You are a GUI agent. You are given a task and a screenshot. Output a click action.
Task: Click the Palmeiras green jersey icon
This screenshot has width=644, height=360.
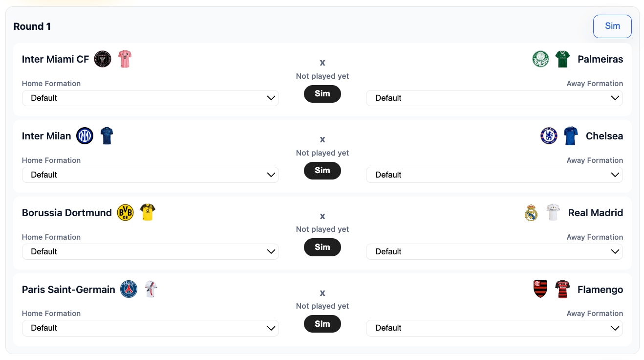coord(563,59)
